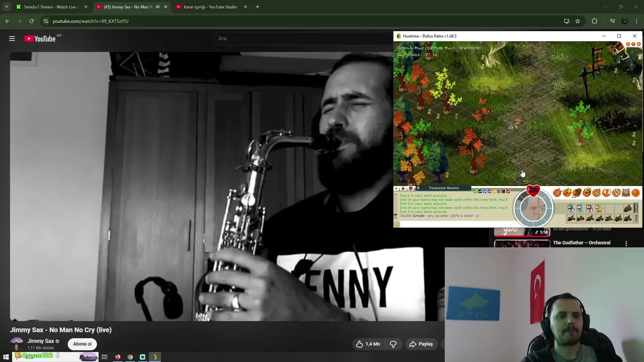Open Dofus character stats orange icon

[557, 193]
